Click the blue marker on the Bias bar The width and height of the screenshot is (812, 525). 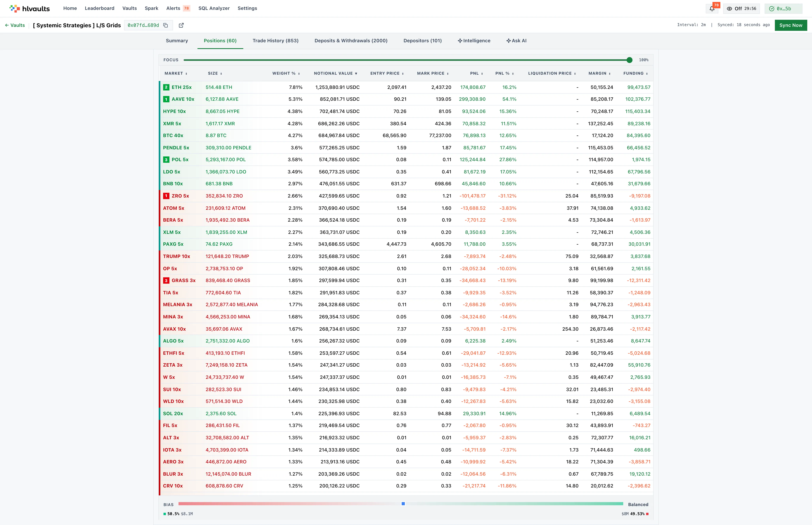(403, 503)
